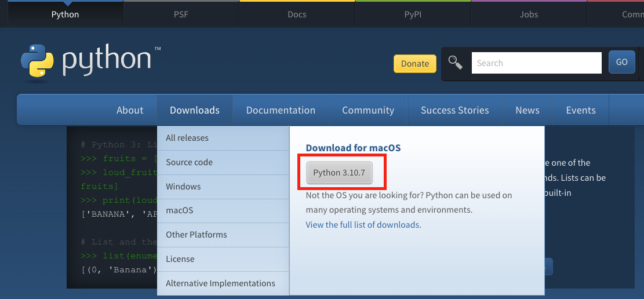Open the View the full list of downloads link
The width and height of the screenshot is (644, 299).
363,225
